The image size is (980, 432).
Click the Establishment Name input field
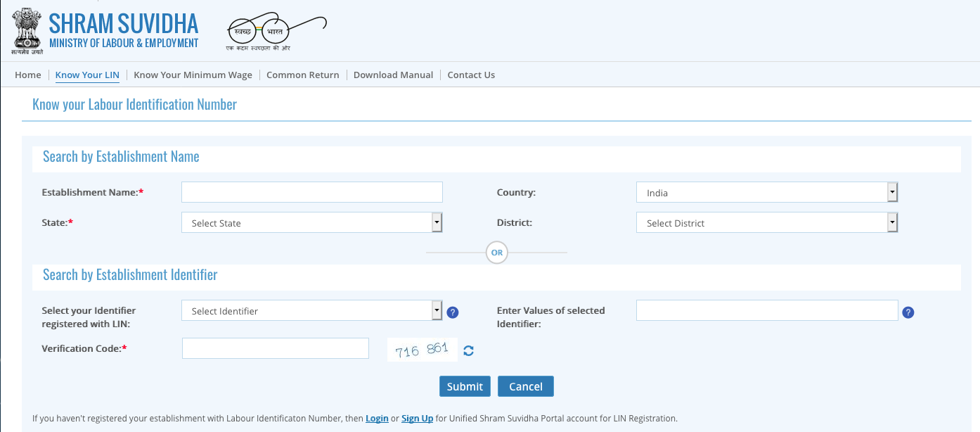point(311,191)
